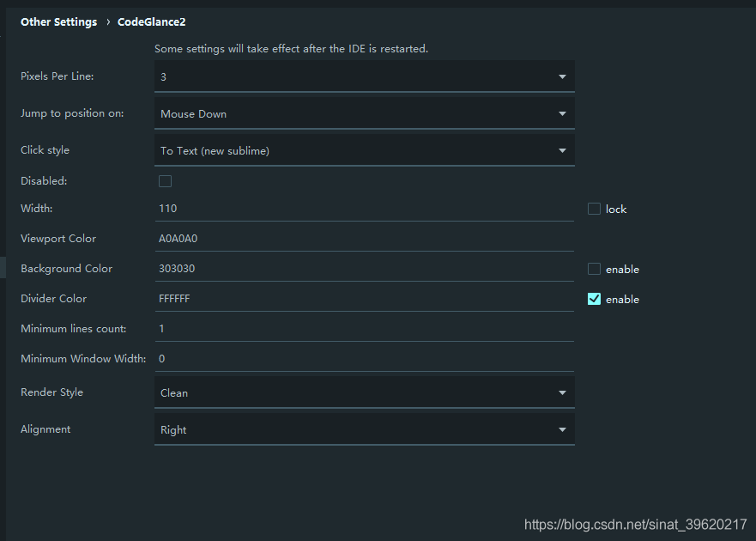Click the Background Color field 303030
Image resolution: width=756 pixels, height=541 pixels.
[365, 268]
